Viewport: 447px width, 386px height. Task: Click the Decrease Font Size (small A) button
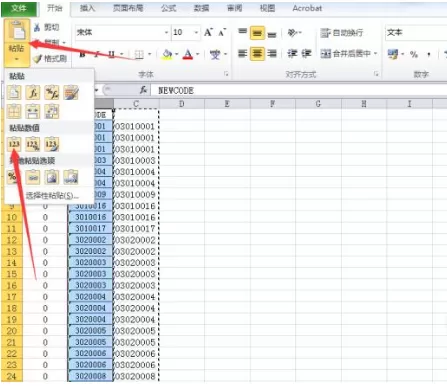coord(222,32)
